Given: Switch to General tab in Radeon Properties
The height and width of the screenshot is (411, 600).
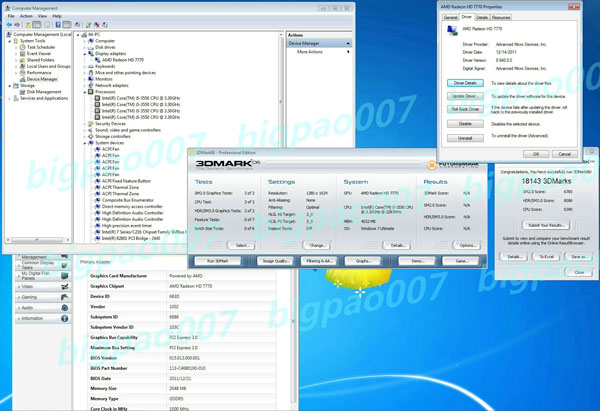Looking at the screenshot, I should [450, 18].
